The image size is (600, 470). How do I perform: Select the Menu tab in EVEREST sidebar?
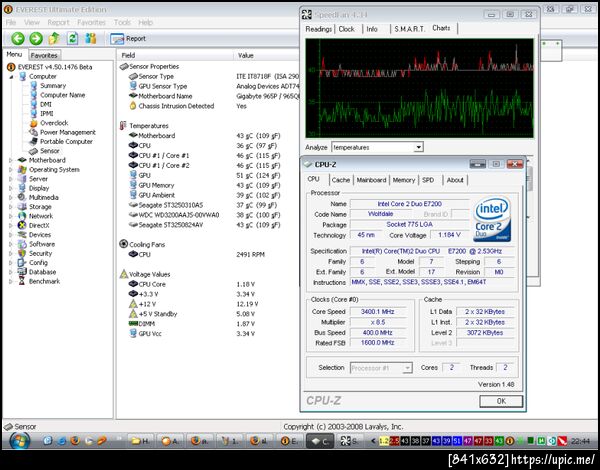pos(14,55)
